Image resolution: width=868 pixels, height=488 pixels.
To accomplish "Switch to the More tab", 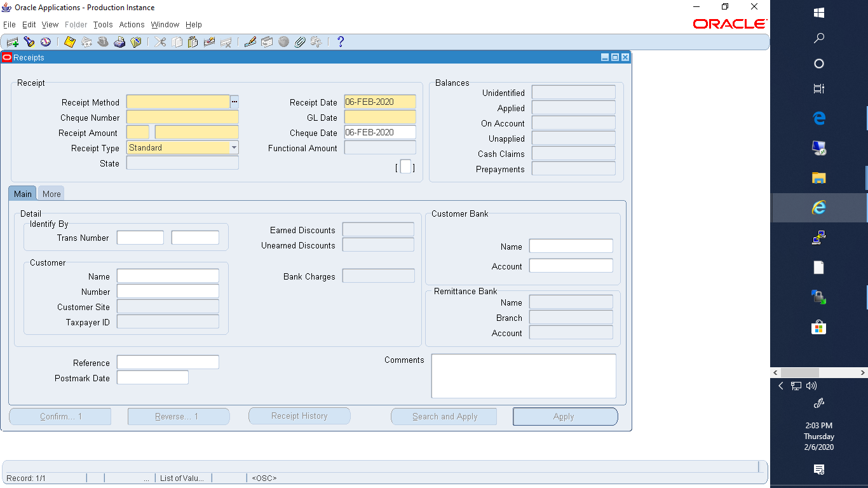I will coord(50,193).
